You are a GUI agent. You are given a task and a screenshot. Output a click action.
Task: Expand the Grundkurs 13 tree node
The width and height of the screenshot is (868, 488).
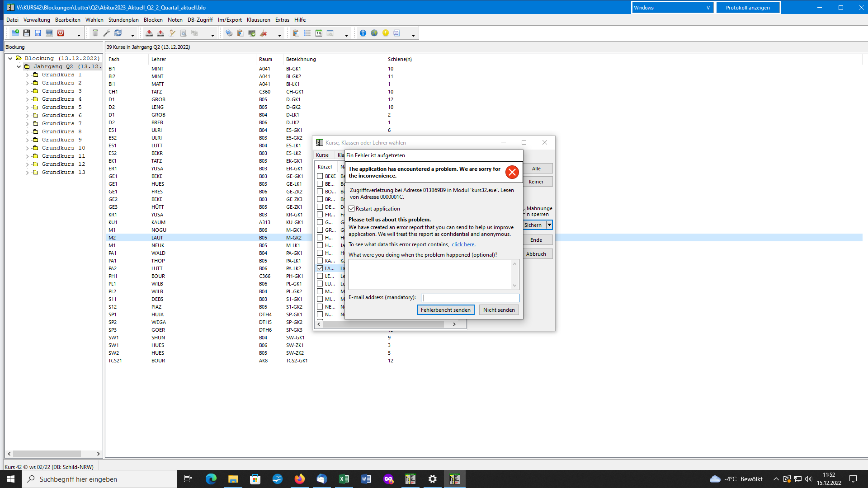[27, 173]
